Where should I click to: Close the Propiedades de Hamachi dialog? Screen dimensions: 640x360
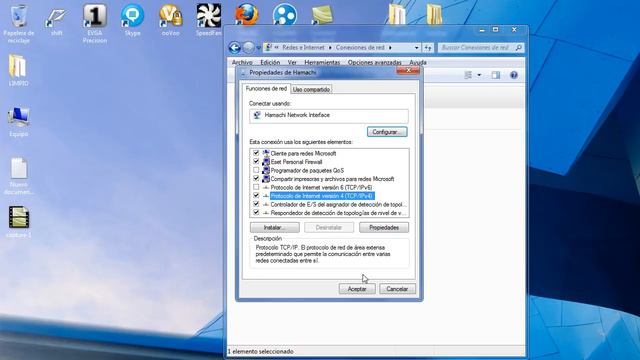pyautogui.click(x=408, y=71)
